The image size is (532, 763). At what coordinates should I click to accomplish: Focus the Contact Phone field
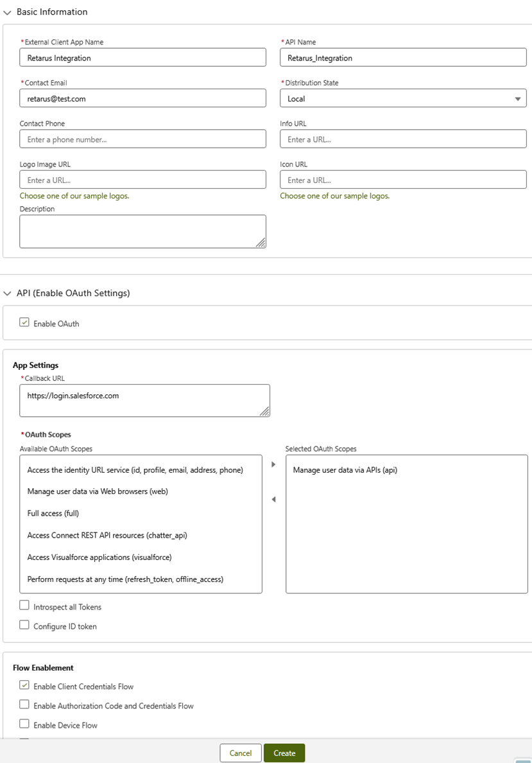point(142,139)
